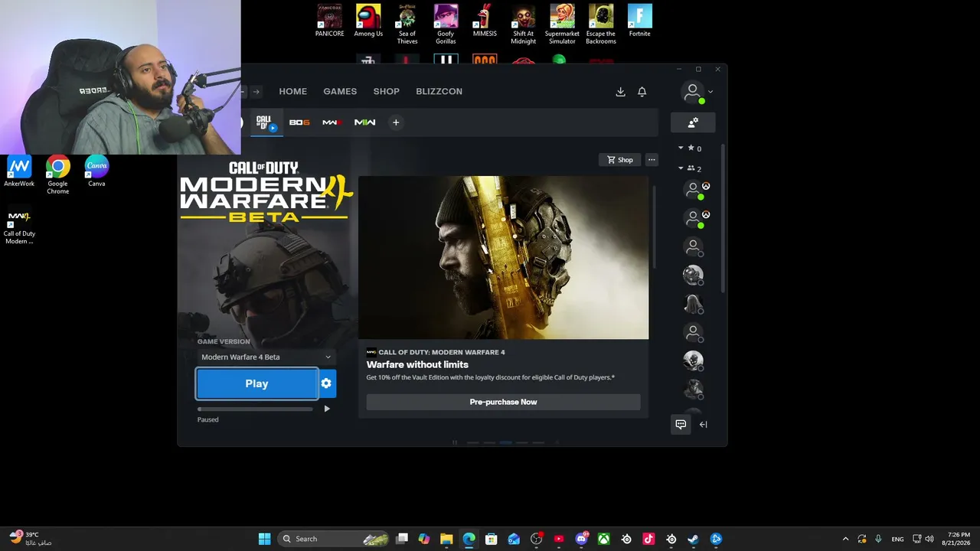Viewport: 980px width, 551px height.
Task: Open Supermarket Simulator desktop shortcut
Action: 562,24
